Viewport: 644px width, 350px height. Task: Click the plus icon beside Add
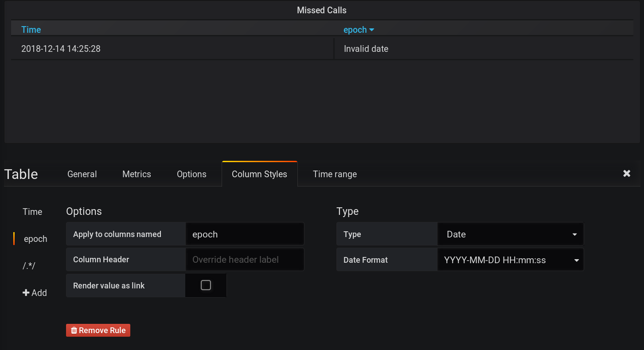(26, 292)
